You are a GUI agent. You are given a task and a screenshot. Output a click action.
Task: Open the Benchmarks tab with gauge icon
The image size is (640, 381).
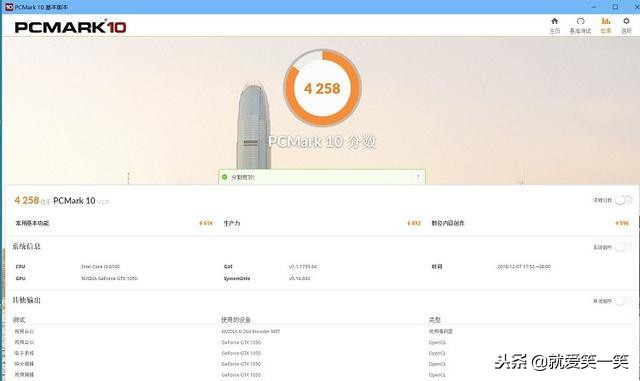click(x=580, y=25)
